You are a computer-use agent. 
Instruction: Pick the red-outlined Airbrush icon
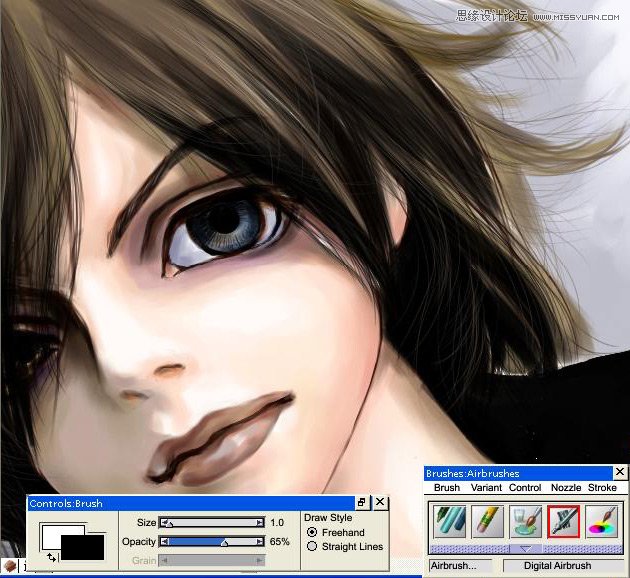[x=565, y=522]
